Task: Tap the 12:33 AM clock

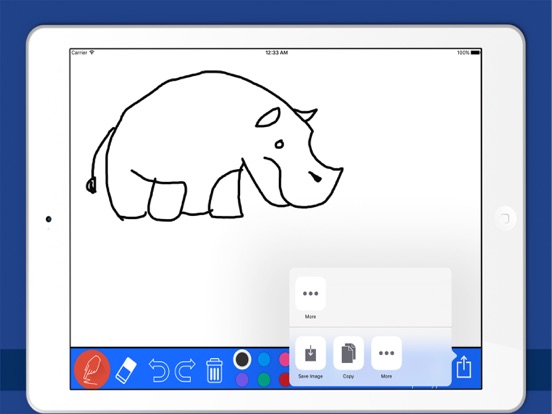Action: pos(276,53)
